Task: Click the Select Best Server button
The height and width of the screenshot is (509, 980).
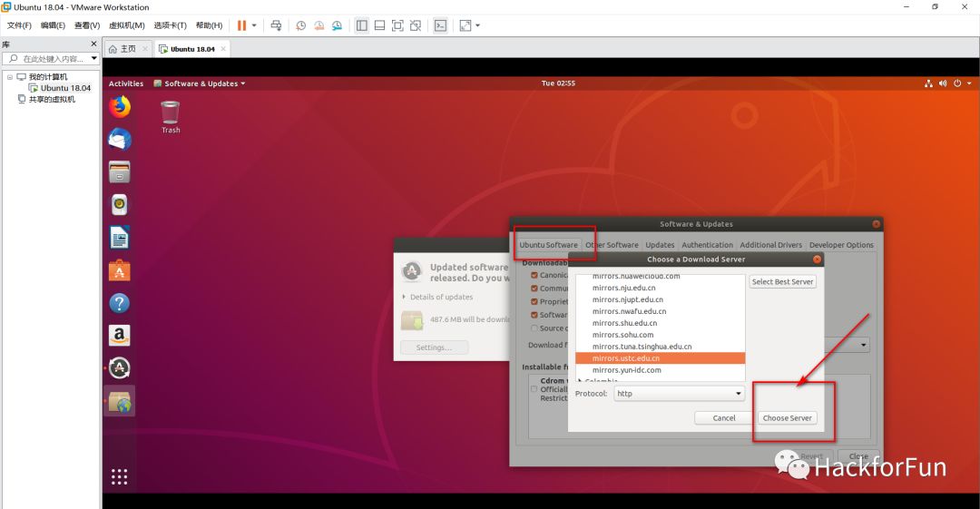Action: 782,282
